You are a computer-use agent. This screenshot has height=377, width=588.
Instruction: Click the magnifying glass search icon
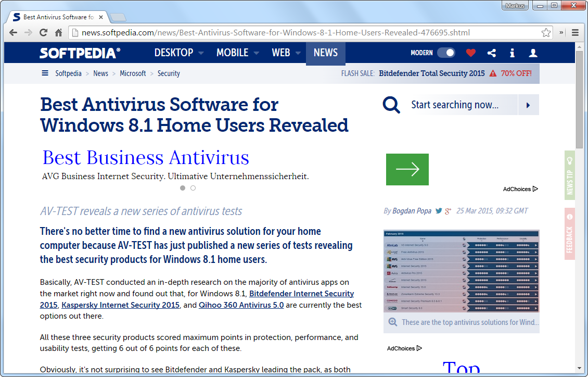[x=391, y=105]
